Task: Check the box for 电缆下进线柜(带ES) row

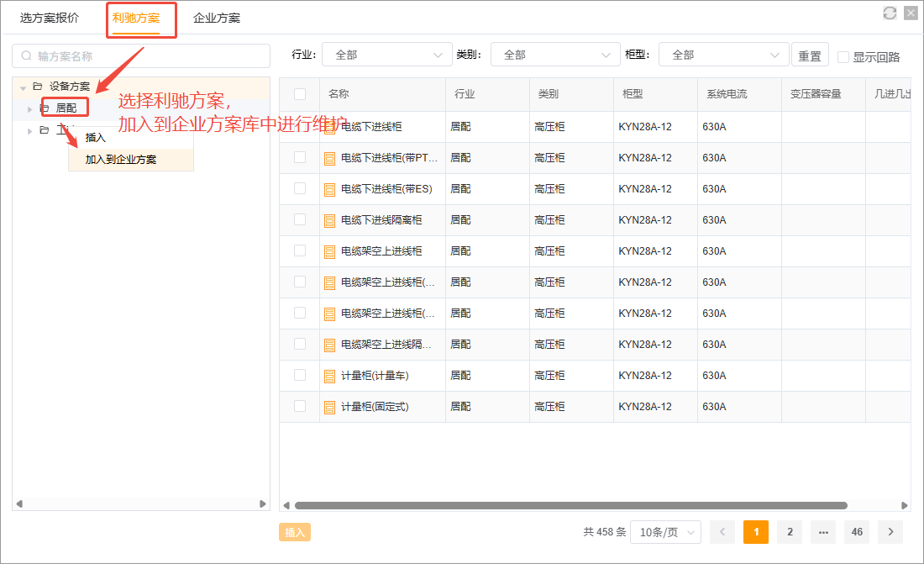Action: tap(300, 188)
